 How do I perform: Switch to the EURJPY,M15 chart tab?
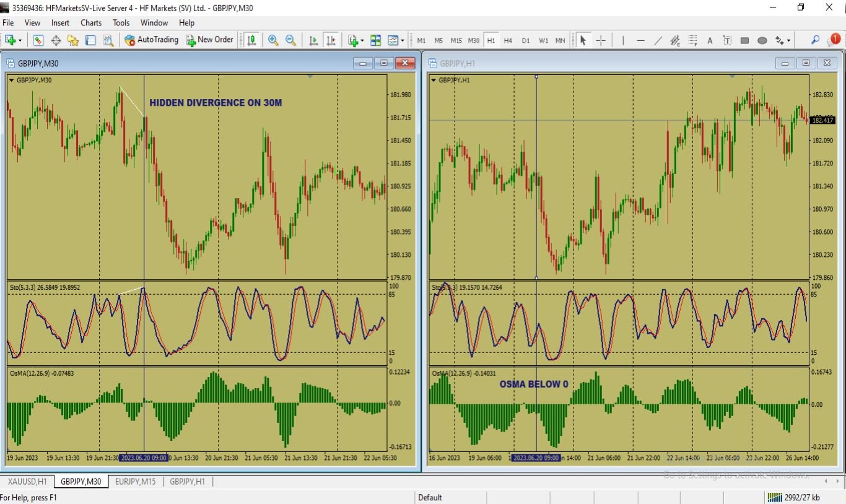tap(135, 481)
